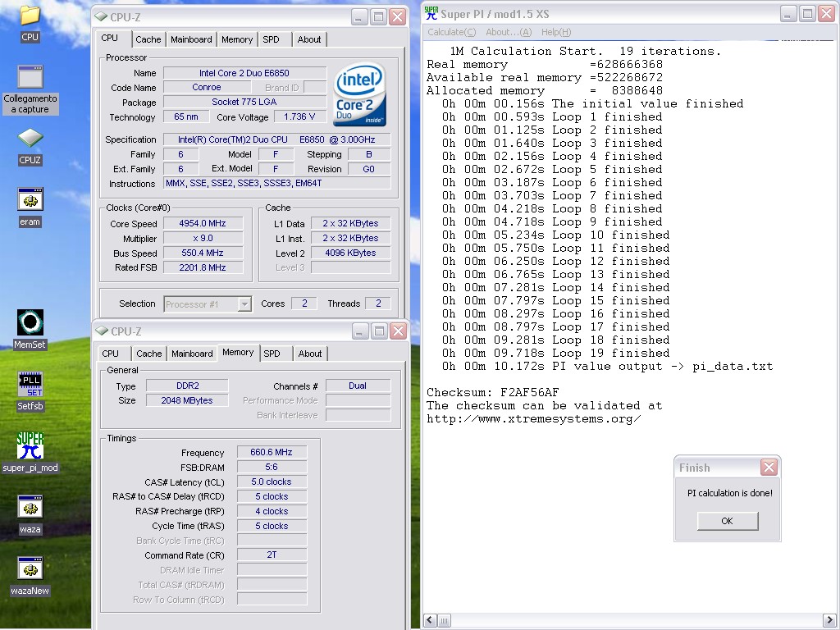Switch to Cache tab in upper CPU-Z
840x630 pixels.
[x=148, y=39]
